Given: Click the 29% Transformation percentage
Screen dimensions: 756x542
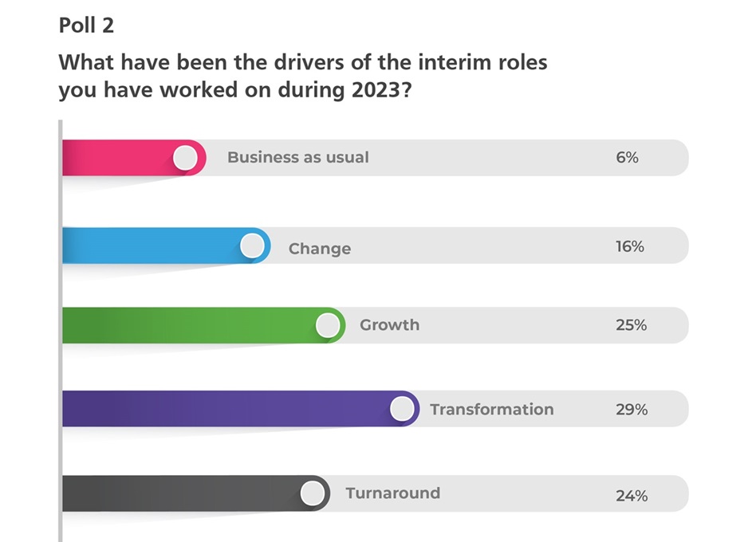Looking at the screenshot, I should click(x=631, y=410).
